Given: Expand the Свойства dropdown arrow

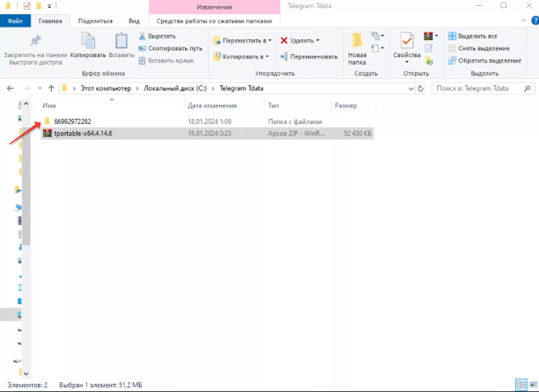Looking at the screenshot, I should click(407, 62).
